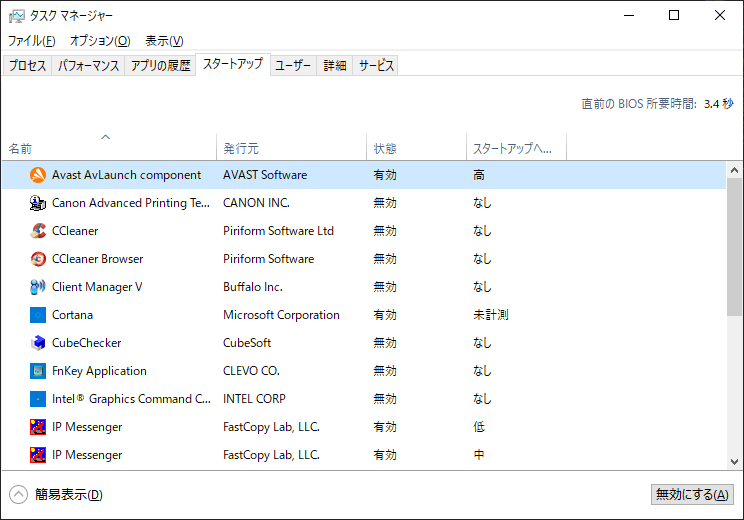
Task: Collapse to simple view with 簡易表示 arrow
Action: coord(19,494)
